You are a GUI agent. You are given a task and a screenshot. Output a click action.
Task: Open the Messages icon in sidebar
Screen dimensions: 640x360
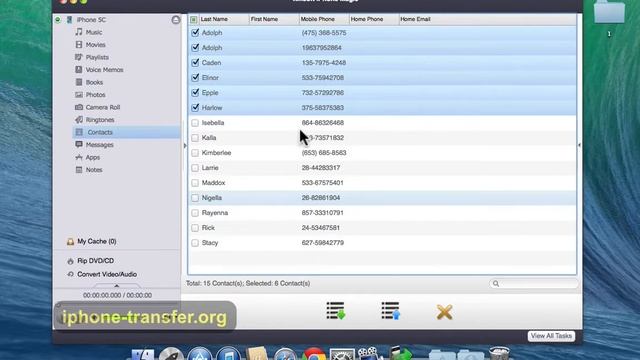click(x=79, y=144)
